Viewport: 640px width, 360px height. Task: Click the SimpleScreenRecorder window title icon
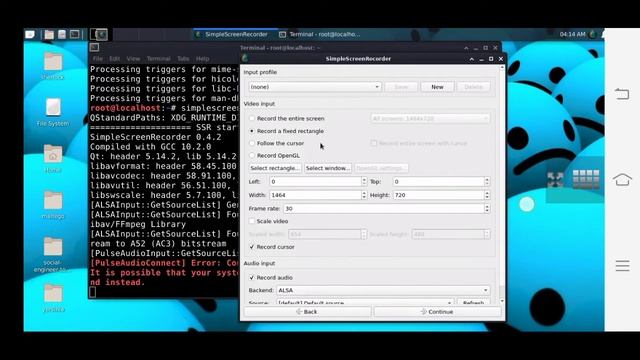[x=245, y=58]
